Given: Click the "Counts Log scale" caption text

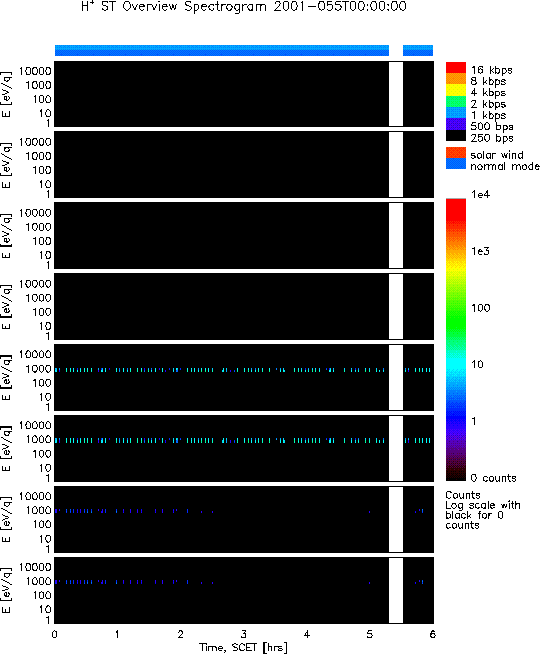Looking at the screenshot, I should pyautogui.click(x=482, y=510).
